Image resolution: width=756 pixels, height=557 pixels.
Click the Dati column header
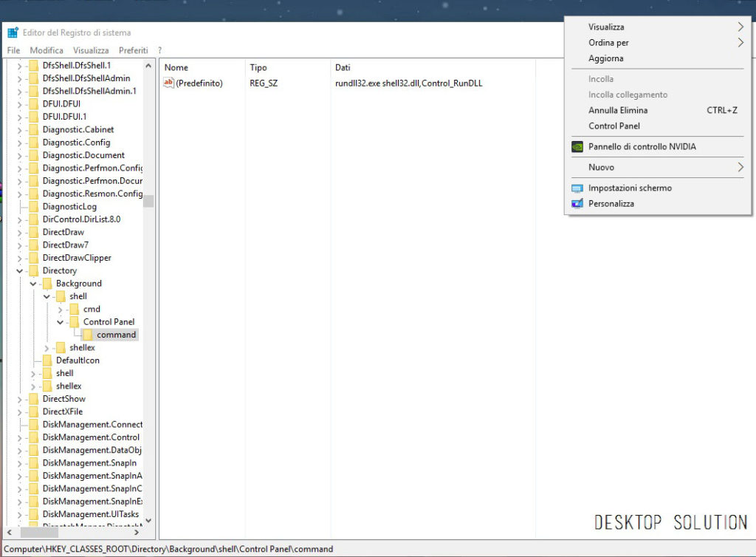click(x=343, y=67)
